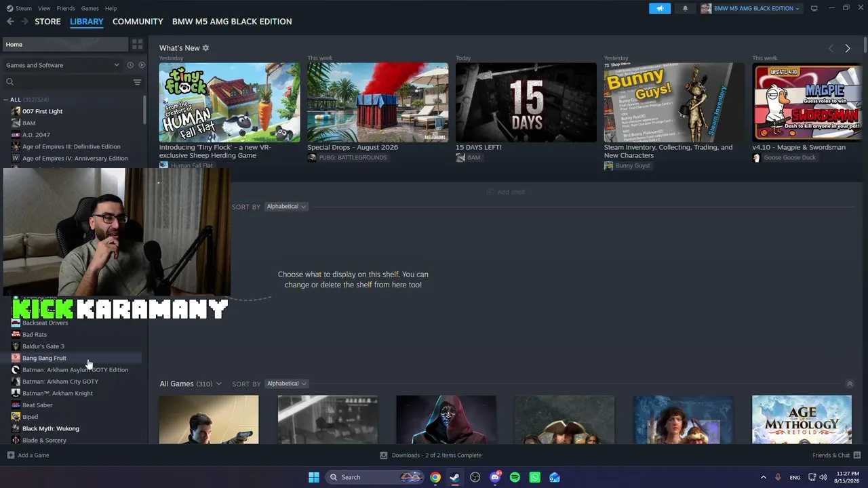The image size is (868, 488).
Task: Open the Games and Software dropdown
Action: click(x=62, y=65)
